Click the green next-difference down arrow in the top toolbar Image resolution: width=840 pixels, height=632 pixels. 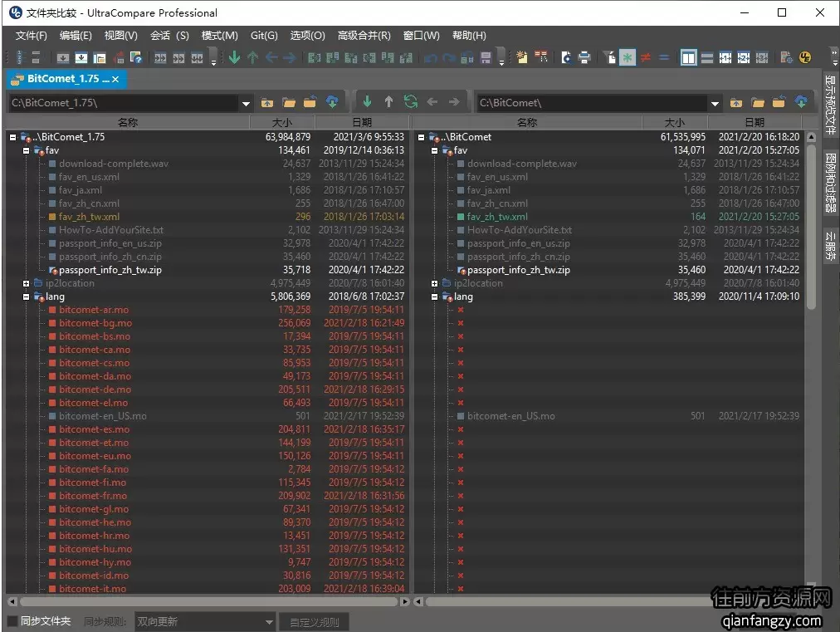click(234, 57)
